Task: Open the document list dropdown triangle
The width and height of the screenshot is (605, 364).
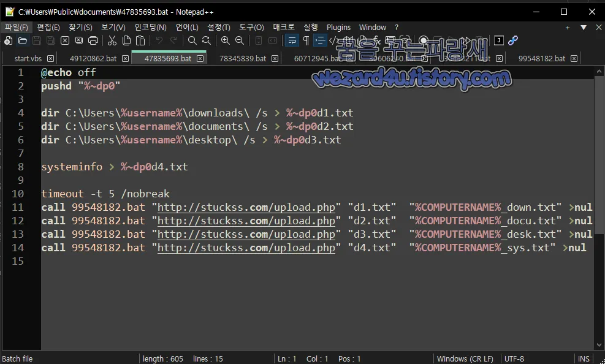Action: click(584, 28)
